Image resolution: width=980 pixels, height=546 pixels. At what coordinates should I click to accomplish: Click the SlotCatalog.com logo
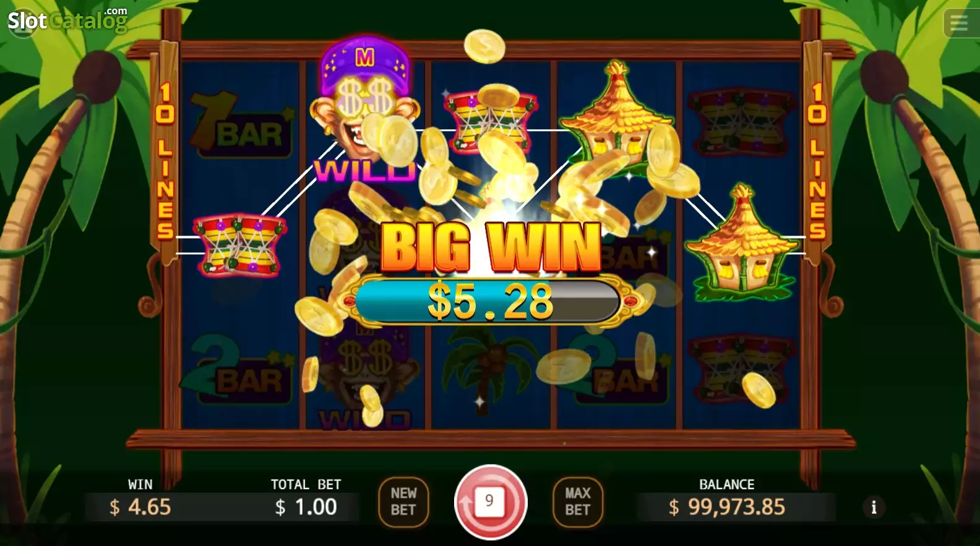(67, 20)
